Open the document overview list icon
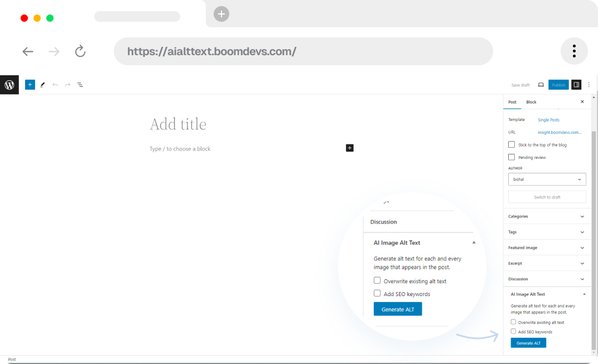598x364 pixels. tap(80, 85)
